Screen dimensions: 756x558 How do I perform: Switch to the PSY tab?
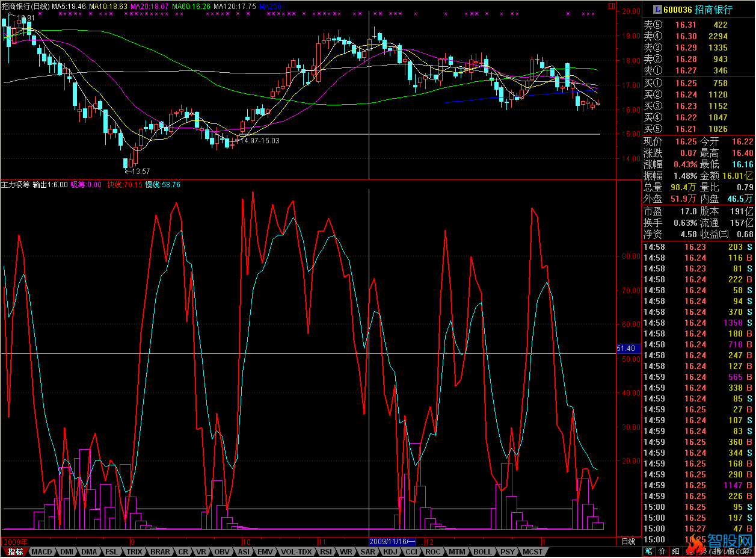click(x=508, y=551)
